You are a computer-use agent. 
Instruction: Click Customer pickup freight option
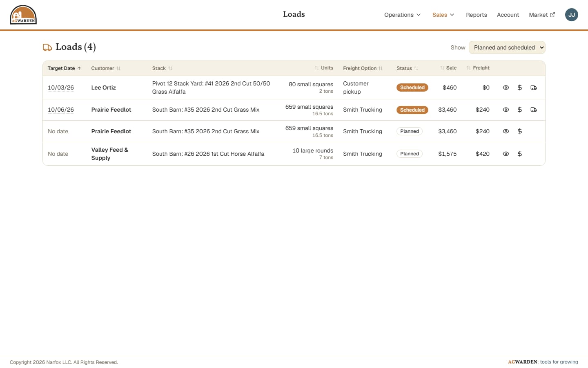pyautogui.click(x=356, y=88)
